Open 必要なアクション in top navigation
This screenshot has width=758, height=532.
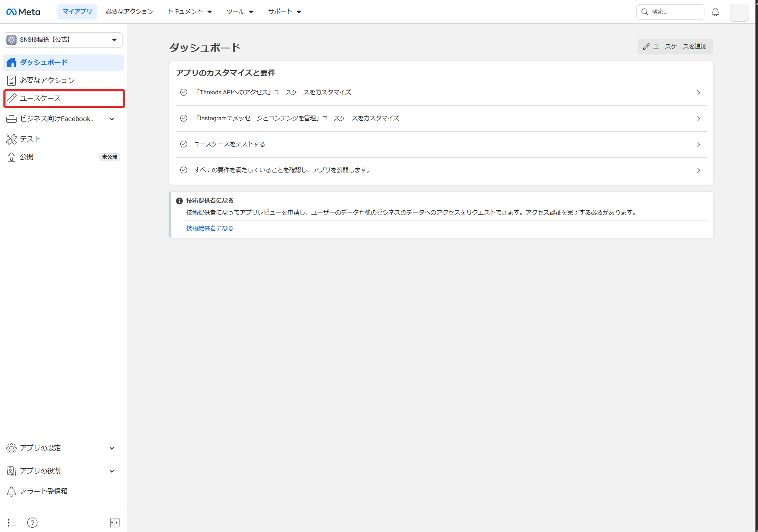130,12
